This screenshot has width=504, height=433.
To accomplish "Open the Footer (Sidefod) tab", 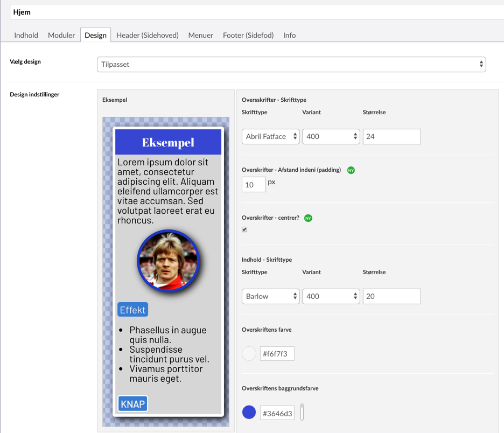I will (x=248, y=35).
